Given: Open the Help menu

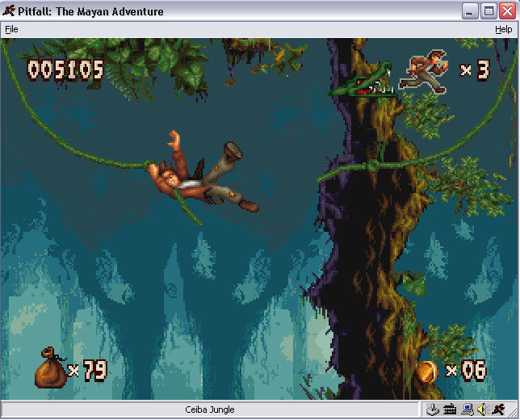Looking at the screenshot, I should [503, 29].
